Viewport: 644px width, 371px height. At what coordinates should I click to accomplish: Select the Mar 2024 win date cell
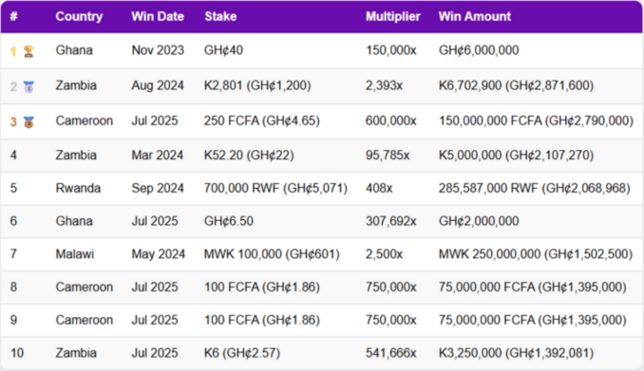coord(157,155)
